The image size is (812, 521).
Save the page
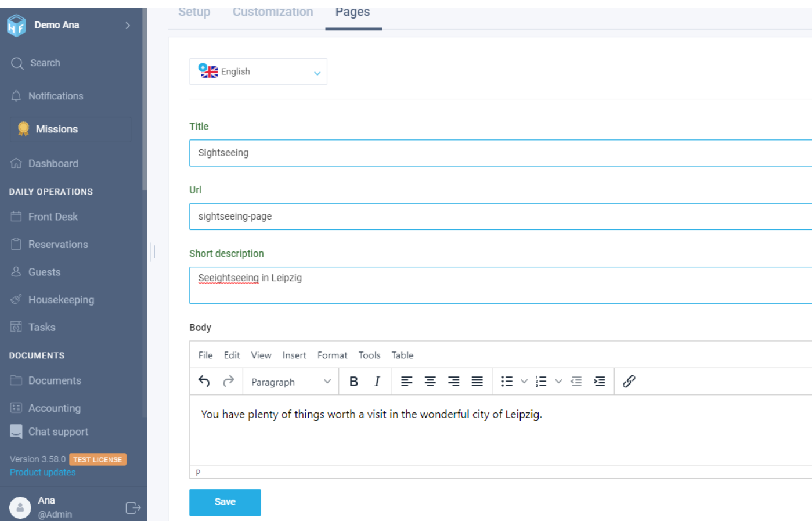coord(225,502)
